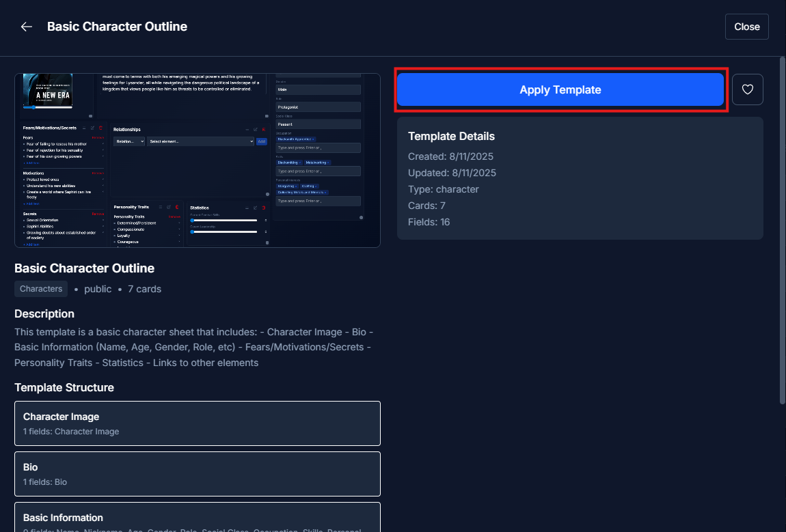
Task: Favorite the template with the heart icon
Action: point(747,89)
